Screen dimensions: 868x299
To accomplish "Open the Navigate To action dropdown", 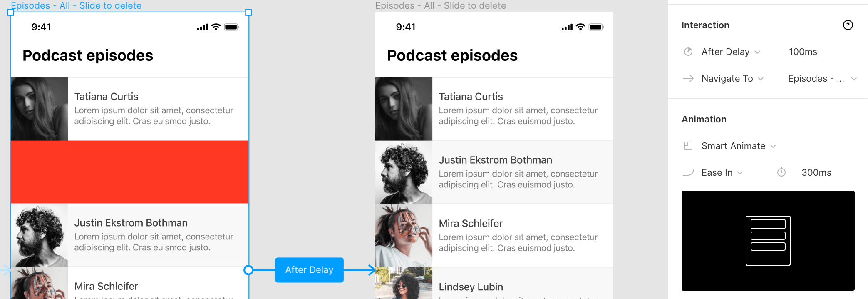I will tap(732, 78).
